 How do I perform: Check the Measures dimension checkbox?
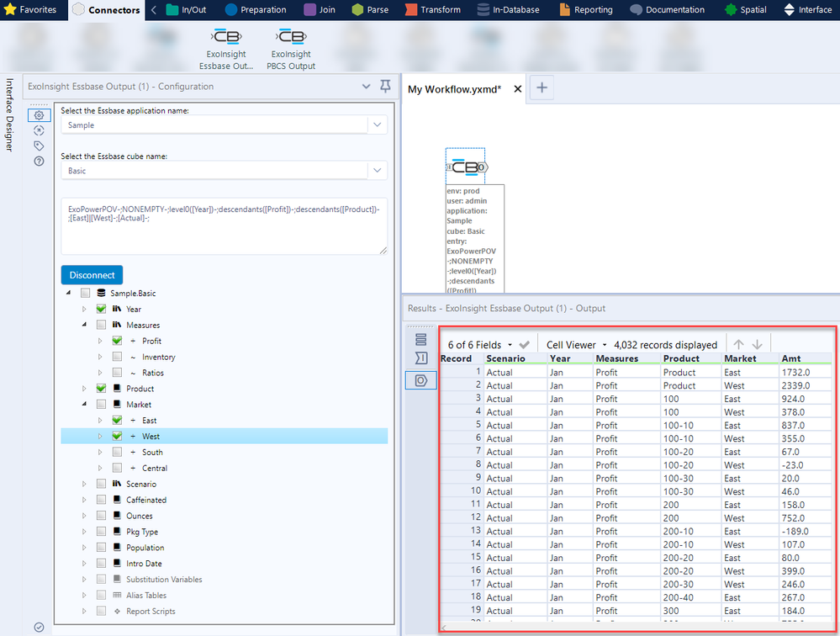[x=101, y=325]
